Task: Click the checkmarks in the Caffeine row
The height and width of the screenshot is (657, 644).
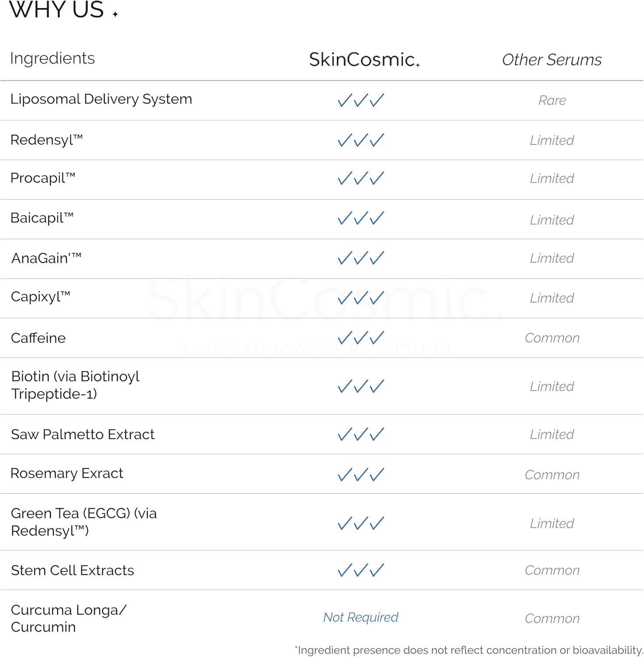Action: [x=361, y=338]
